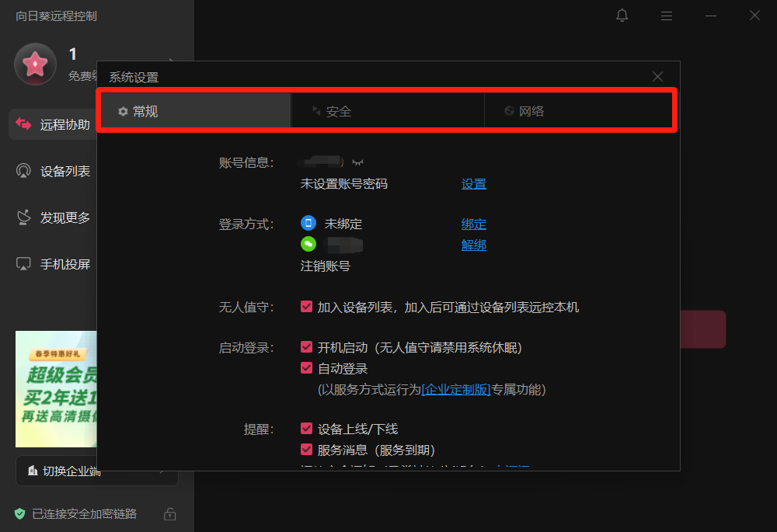Click the remote assistance arrows icon
The image size is (777, 532).
tap(23, 123)
